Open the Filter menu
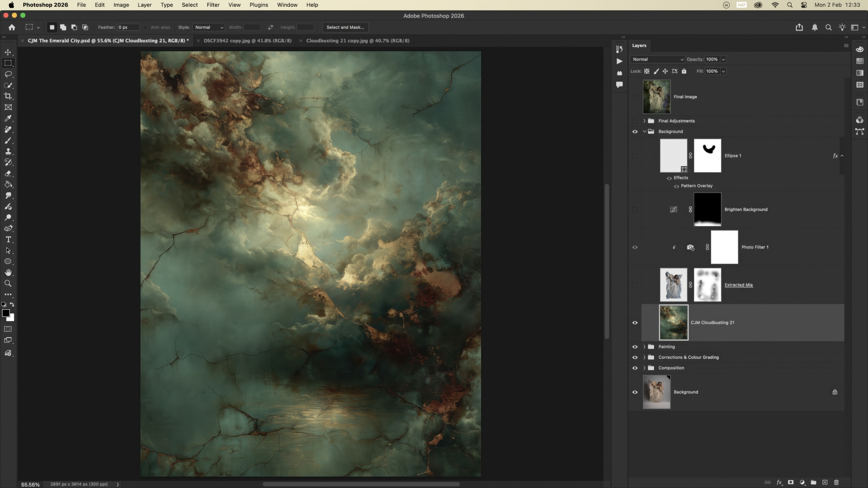Screen dimensions: 868x488 [x=213, y=5]
